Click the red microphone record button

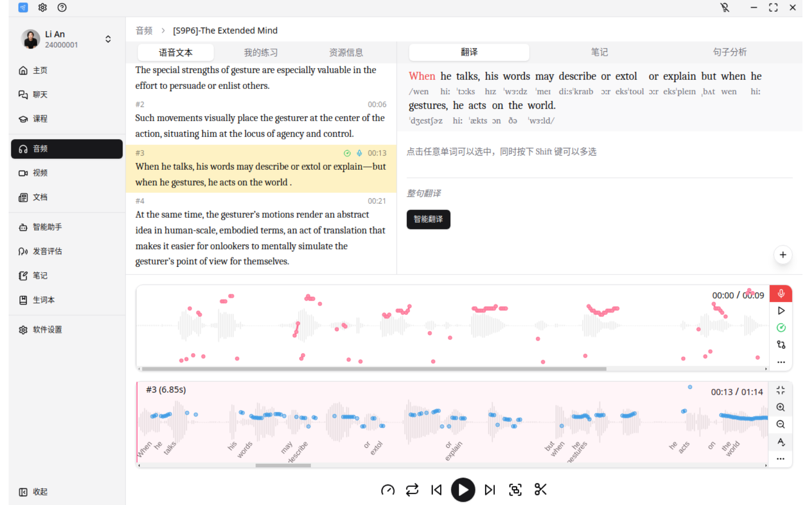pyautogui.click(x=781, y=294)
